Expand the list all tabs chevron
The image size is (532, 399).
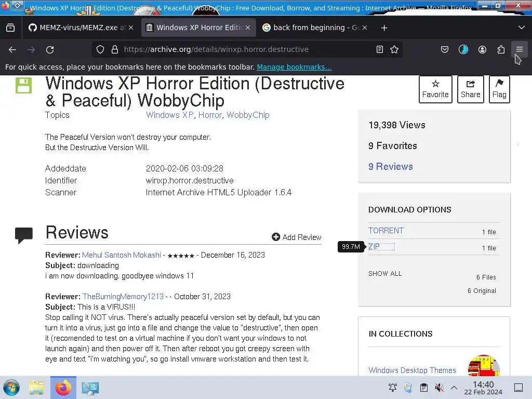point(522,28)
